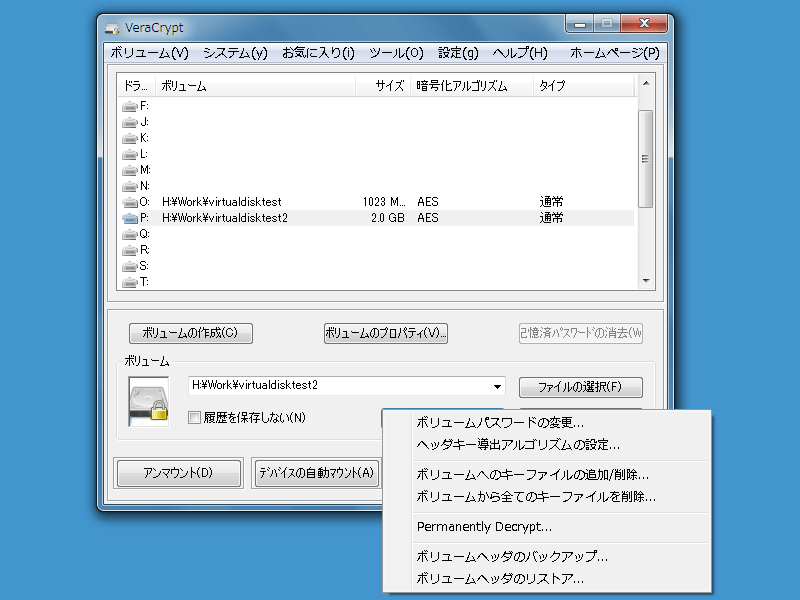The image size is (800, 600).
Task: Choose ヘッダキー導出アルゴリズムの設定...
Action: coord(547,445)
